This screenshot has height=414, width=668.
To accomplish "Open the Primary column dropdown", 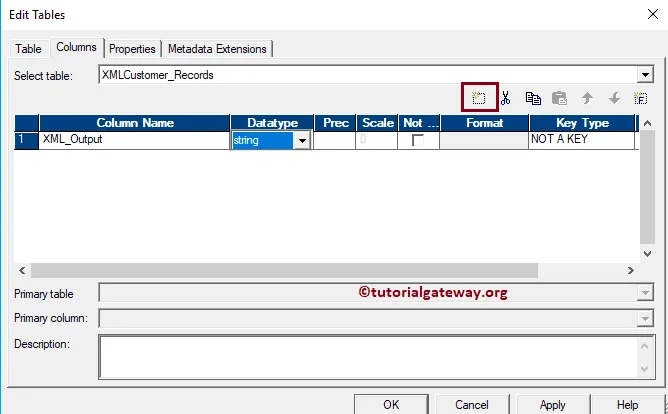I will [x=645, y=319].
